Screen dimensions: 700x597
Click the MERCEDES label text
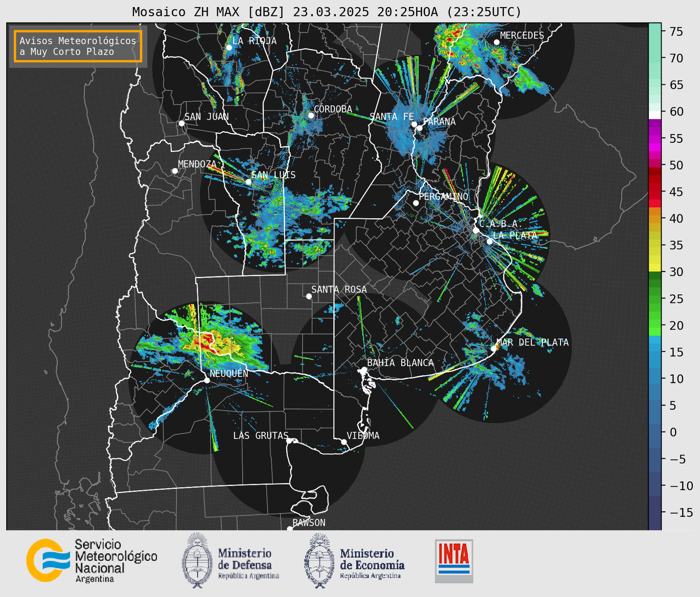tap(522, 35)
